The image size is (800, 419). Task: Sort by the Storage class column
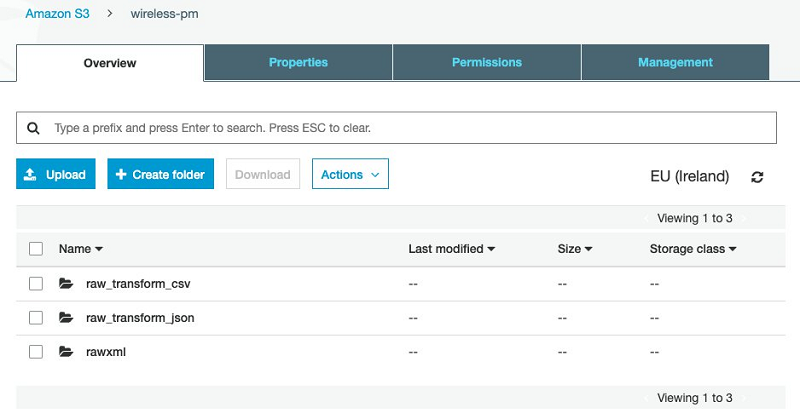[693, 249]
